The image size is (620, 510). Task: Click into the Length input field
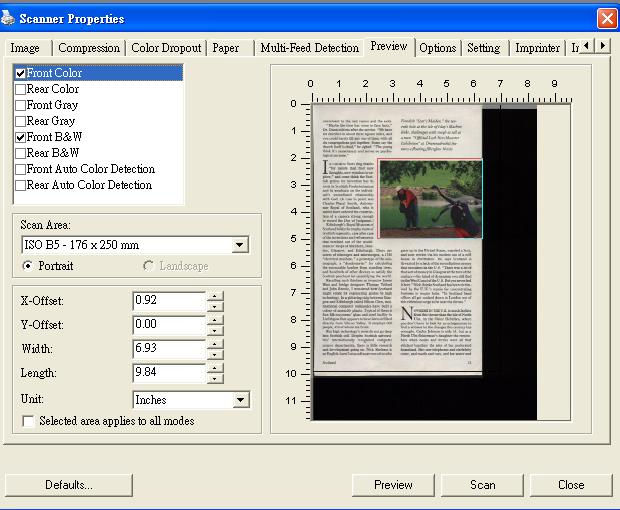pos(169,373)
